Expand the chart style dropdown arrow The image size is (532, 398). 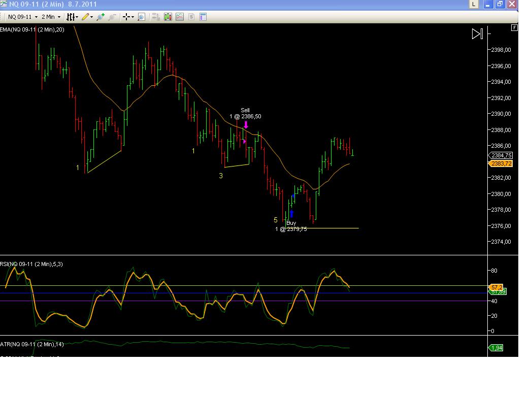pyautogui.click(x=77, y=17)
